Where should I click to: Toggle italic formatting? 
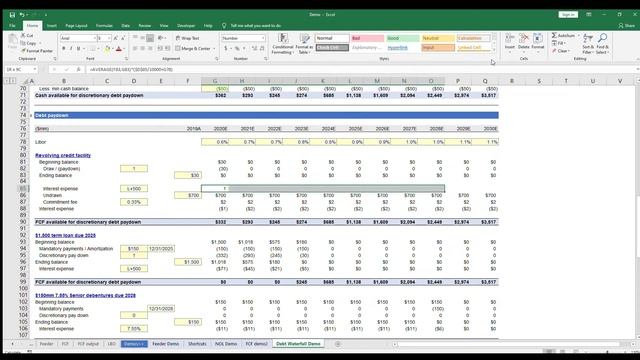pos(71,49)
